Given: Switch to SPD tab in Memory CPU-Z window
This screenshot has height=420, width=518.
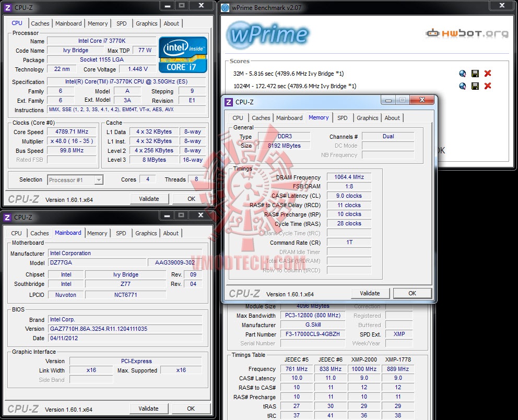Looking at the screenshot, I should (342, 118).
